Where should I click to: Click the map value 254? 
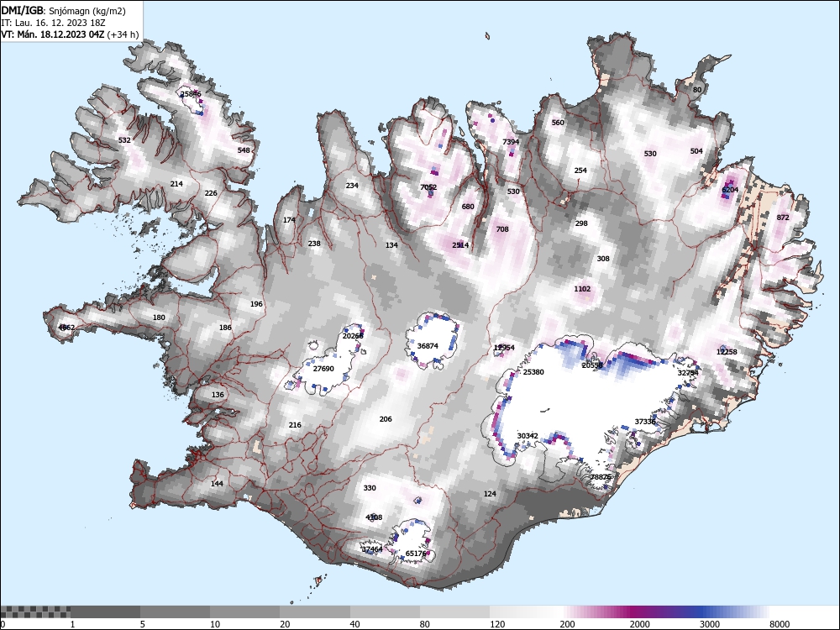[x=580, y=171]
